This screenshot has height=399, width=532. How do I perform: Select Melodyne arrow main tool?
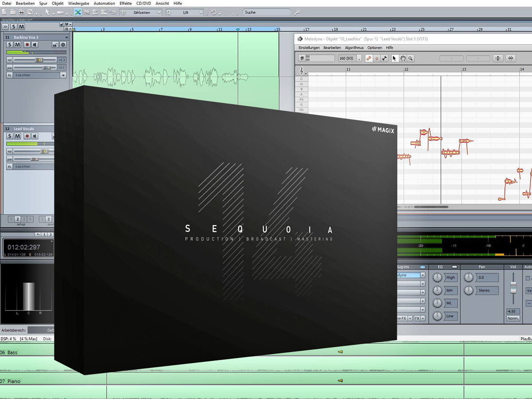pyautogui.click(x=395, y=58)
